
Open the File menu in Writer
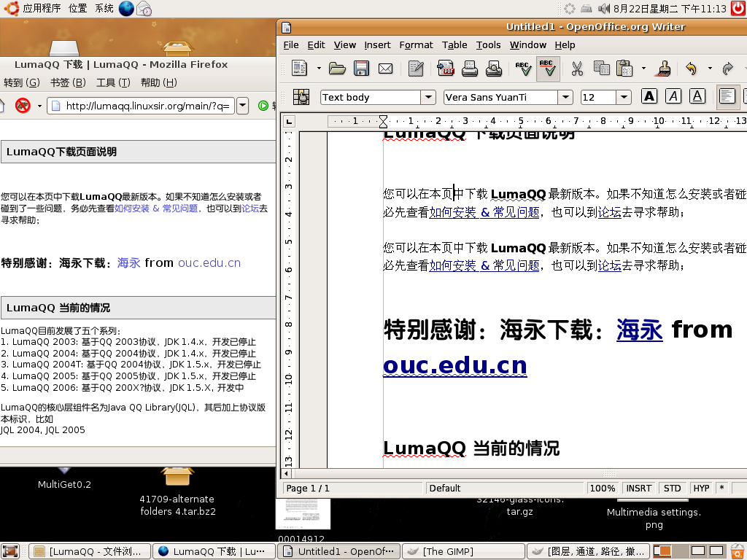290,44
